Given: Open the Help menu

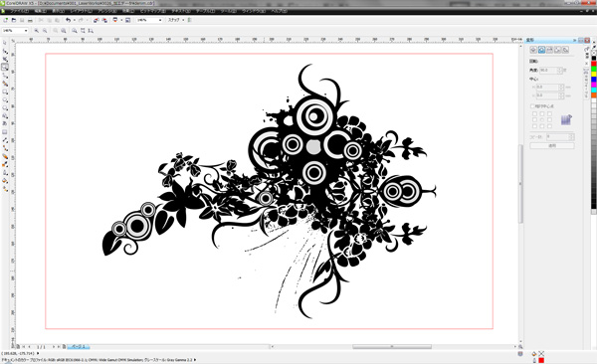Looking at the screenshot, I should coord(279,11).
